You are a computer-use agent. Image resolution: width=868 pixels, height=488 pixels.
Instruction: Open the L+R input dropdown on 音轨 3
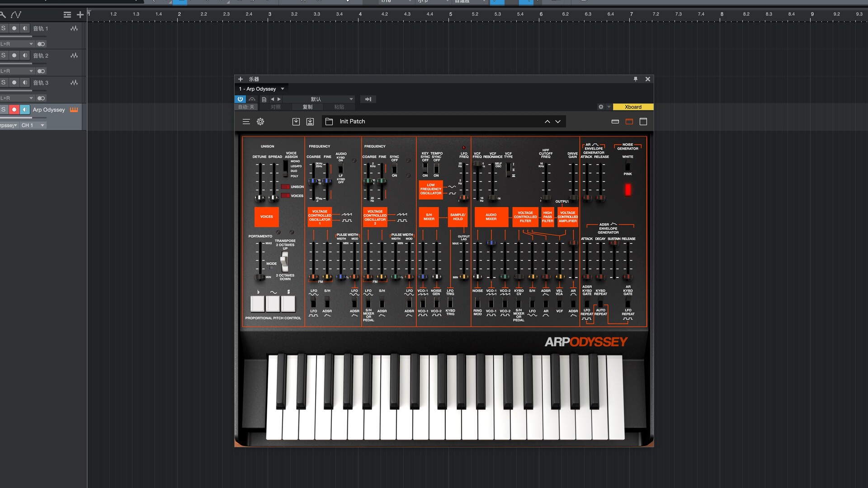click(x=17, y=98)
